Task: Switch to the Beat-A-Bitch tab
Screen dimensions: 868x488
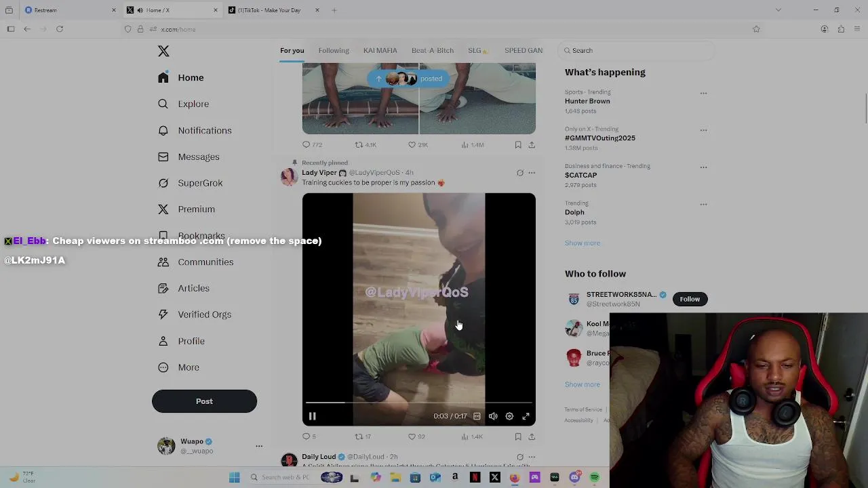Action: pos(432,50)
